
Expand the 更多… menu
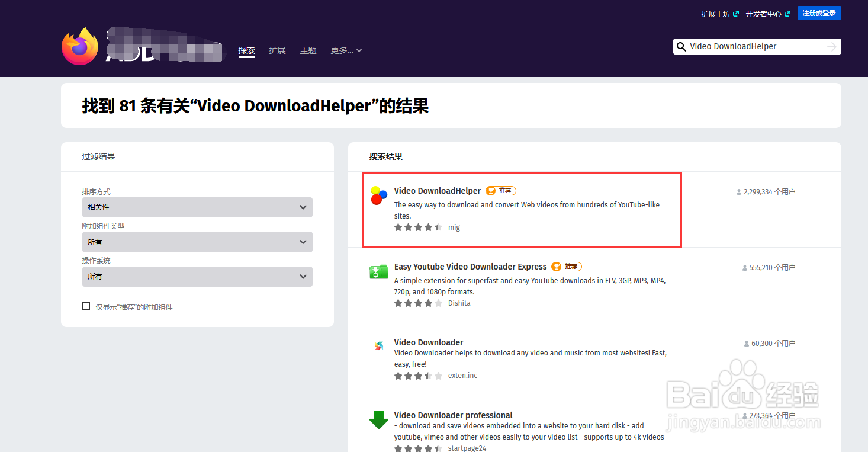[346, 50]
